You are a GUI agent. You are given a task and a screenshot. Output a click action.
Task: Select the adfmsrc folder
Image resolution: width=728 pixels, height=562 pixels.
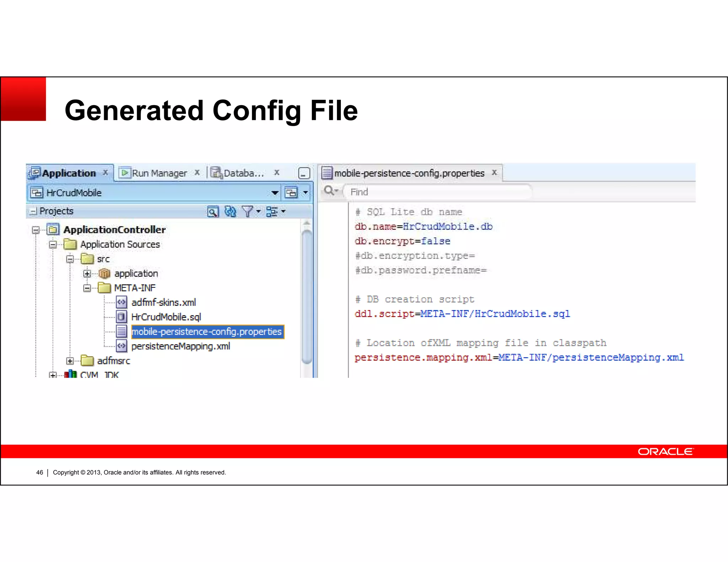[x=113, y=361]
